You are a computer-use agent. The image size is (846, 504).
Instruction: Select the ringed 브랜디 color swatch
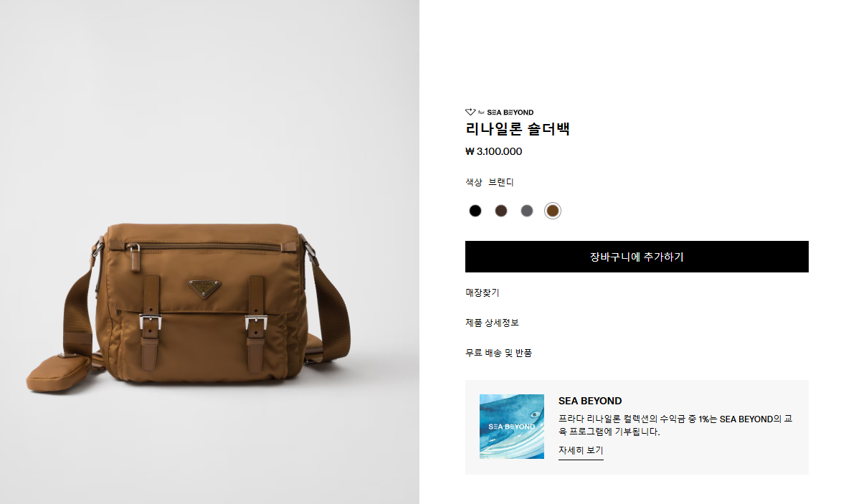(x=553, y=211)
